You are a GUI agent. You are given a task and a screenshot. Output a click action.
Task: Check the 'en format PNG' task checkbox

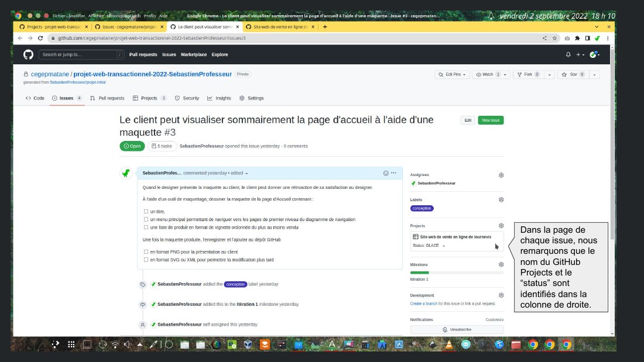[x=146, y=251]
